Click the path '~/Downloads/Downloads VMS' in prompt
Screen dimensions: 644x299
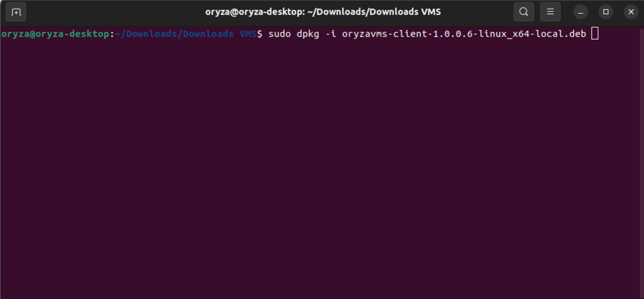tap(186, 34)
